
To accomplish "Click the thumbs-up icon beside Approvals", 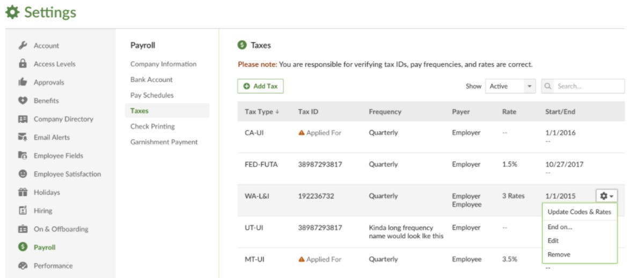I will click(x=23, y=82).
